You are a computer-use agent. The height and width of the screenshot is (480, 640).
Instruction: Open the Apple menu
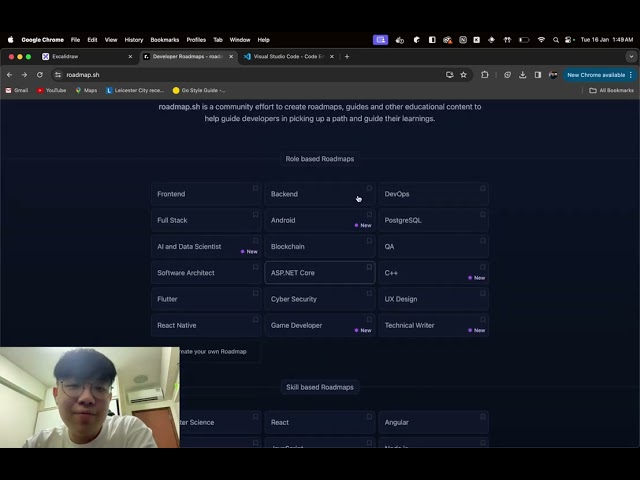(11, 40)
